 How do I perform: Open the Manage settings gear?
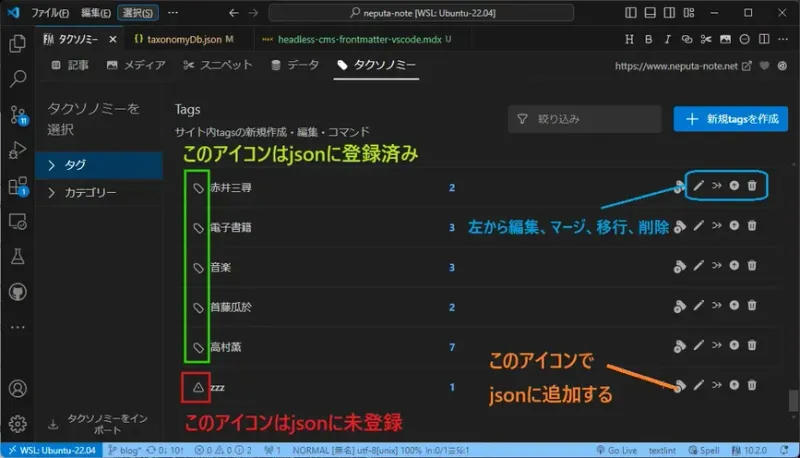pos(18,424)
